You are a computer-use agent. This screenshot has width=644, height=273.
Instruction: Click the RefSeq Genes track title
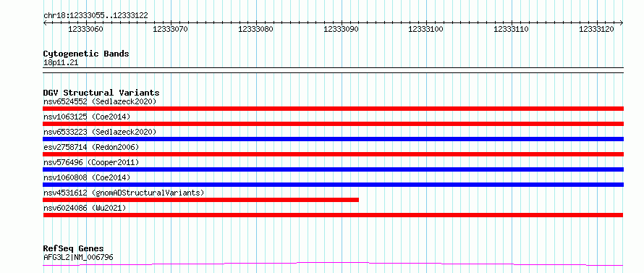pyautogui.click(x=74, y=249)
